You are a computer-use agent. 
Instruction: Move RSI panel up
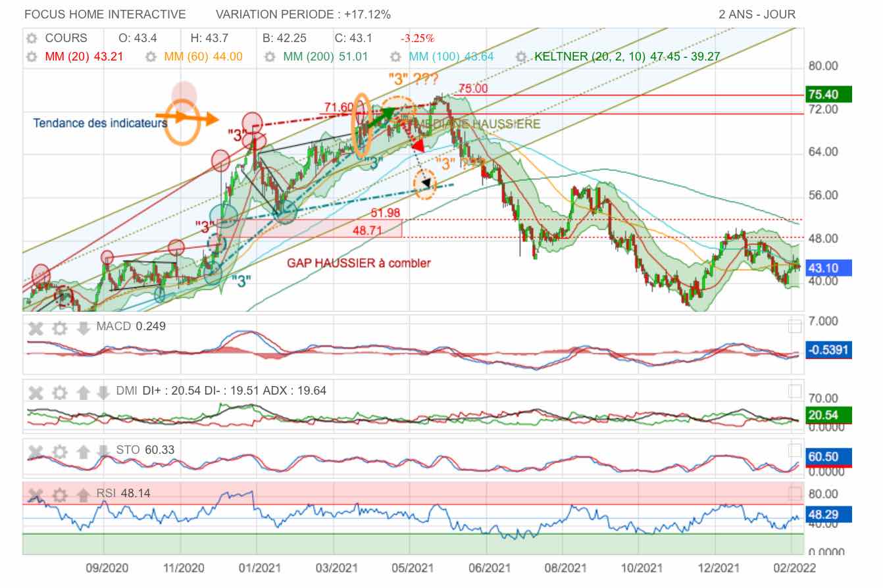83,495
